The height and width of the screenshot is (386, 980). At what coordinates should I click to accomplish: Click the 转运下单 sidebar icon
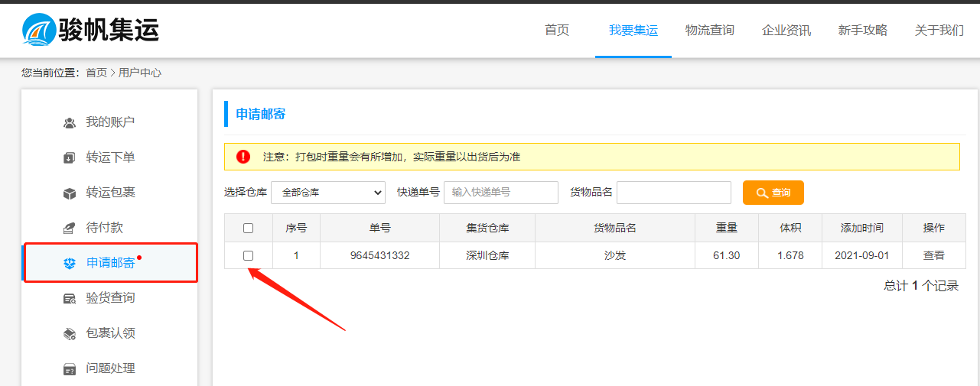[x=70, y=158]
